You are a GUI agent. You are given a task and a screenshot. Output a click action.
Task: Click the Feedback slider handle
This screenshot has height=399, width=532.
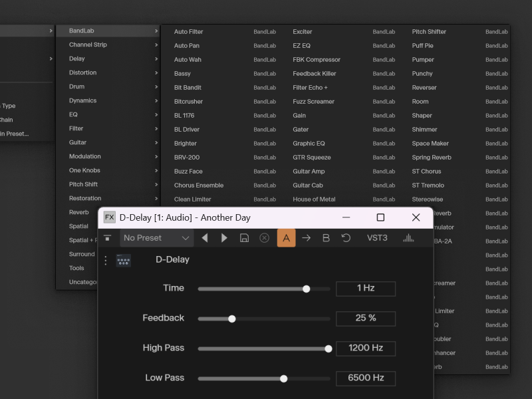click(232, 319)
